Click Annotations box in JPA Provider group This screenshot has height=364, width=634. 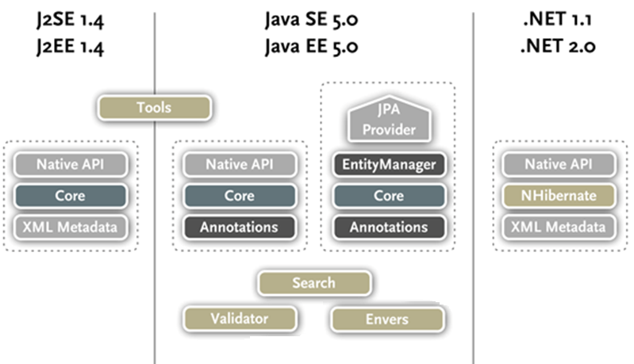[389, 228]
